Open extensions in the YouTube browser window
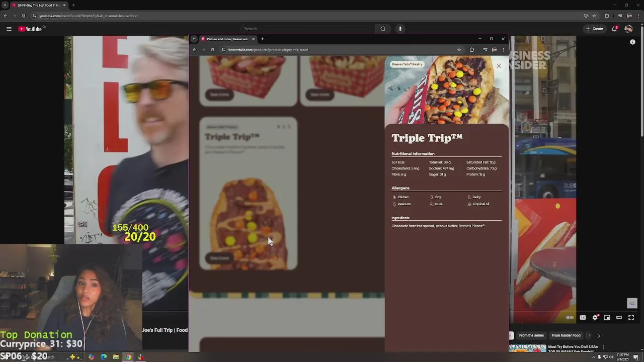This screenshot has height=362, width=644. tap(607, 16)
